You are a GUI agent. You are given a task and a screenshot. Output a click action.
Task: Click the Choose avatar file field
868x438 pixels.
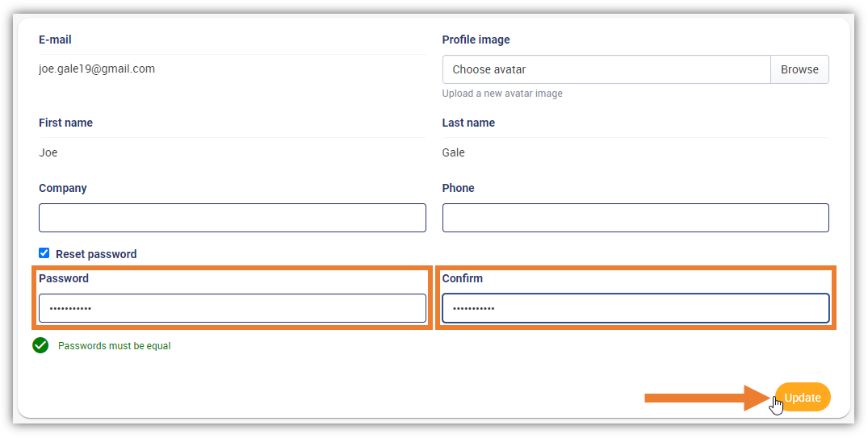(606, 69)
